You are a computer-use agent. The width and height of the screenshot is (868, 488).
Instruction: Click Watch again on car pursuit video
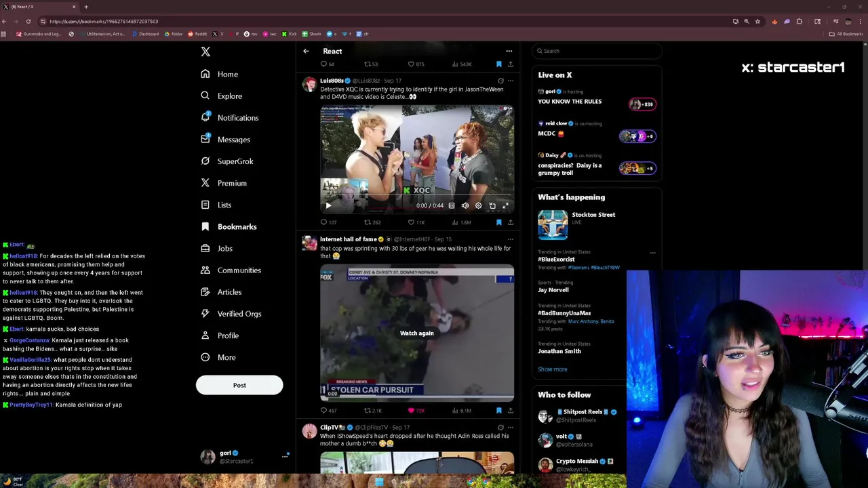416,333
